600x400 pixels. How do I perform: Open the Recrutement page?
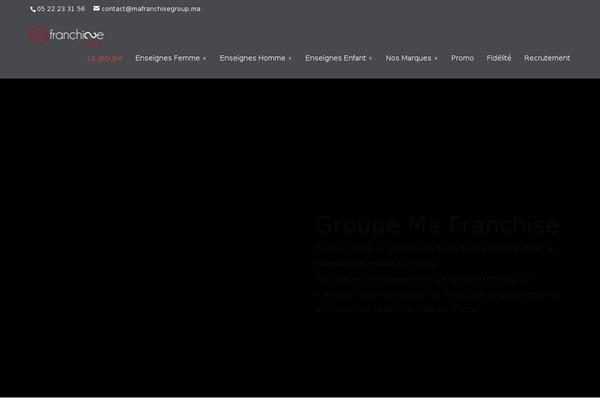tap(547, 58)
